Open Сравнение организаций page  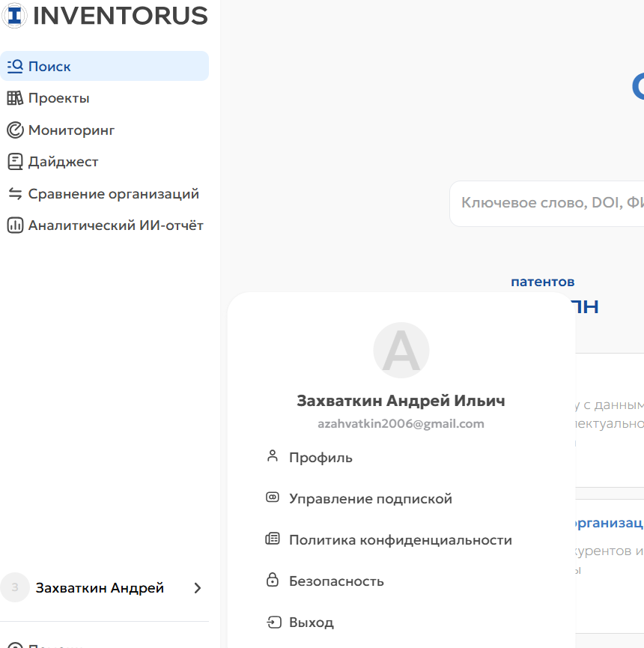coord(113,194)
